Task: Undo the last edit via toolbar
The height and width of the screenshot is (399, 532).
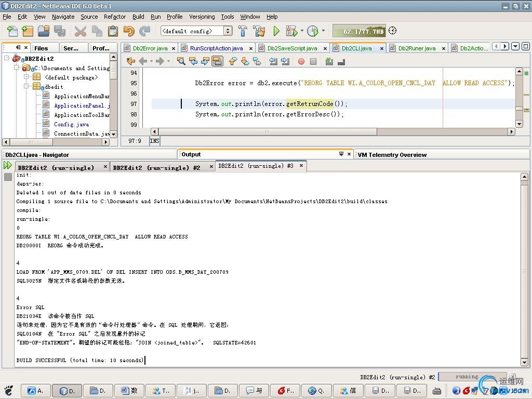Action: 129,31
